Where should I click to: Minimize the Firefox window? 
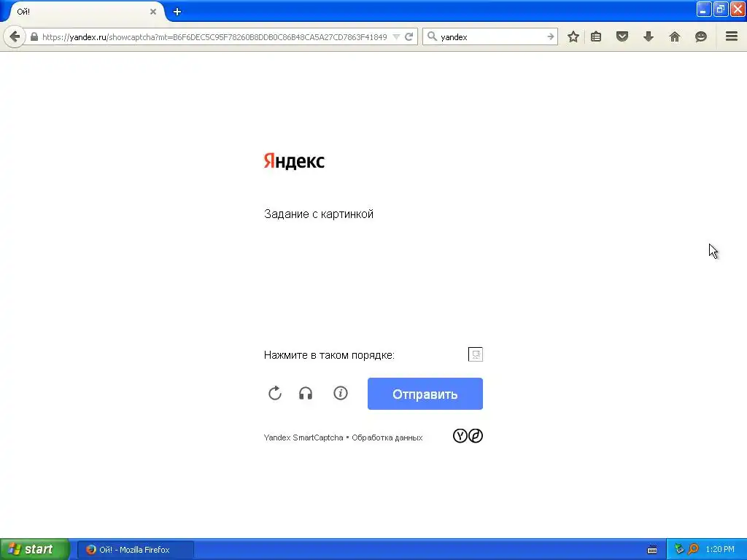pos(704,9)
